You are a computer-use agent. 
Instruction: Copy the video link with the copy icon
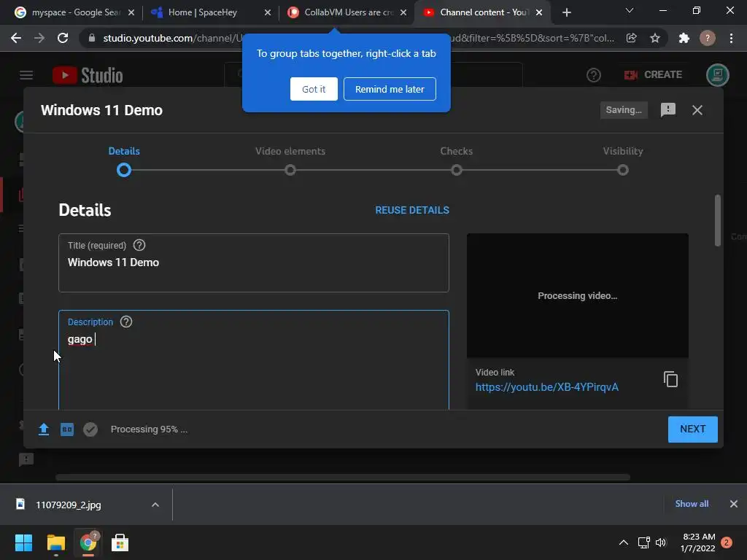click(x=671, y=379)
